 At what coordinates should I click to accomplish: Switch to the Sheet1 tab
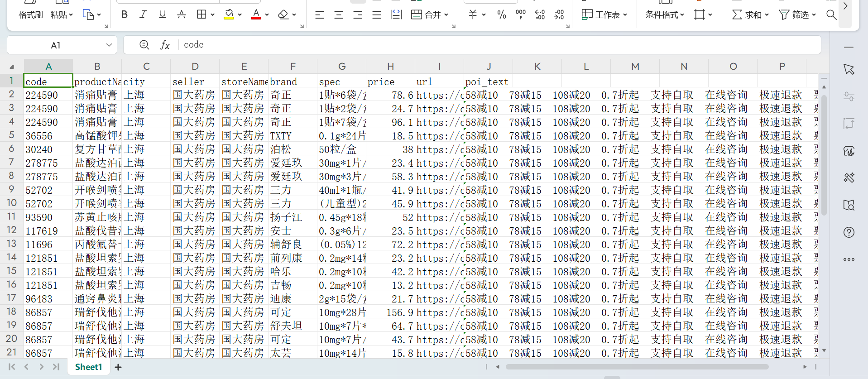tap(89, 367)
